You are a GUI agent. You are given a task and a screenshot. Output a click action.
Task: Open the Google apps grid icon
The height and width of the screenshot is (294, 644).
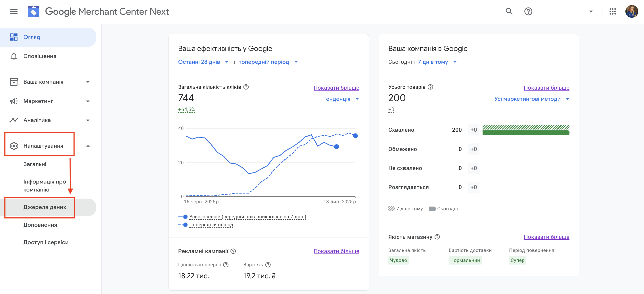point(613,12)
